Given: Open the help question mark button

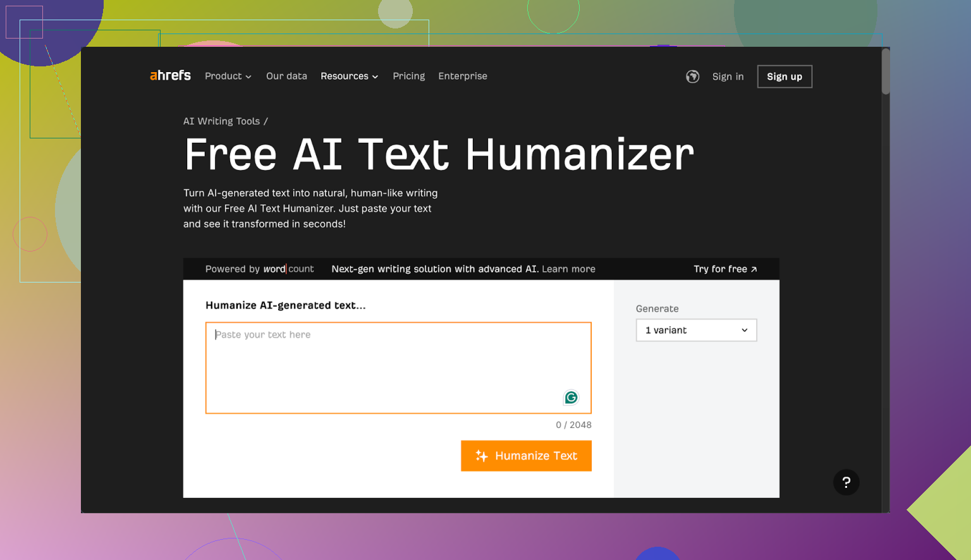Looking at the screenshot, I should coord(846,482).
